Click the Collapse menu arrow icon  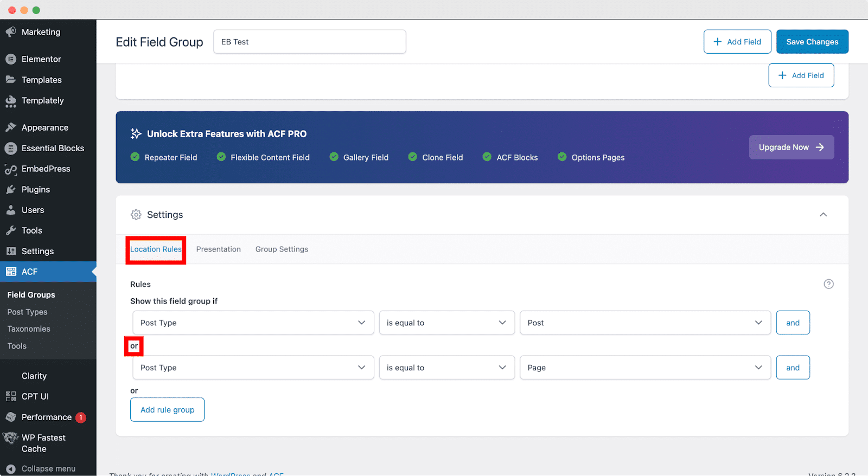[11, 468]
